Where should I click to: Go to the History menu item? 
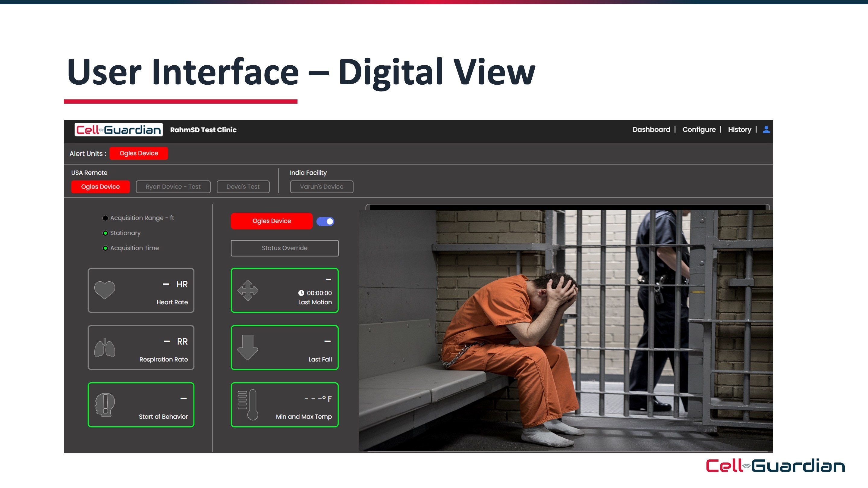tap(739, 130)
